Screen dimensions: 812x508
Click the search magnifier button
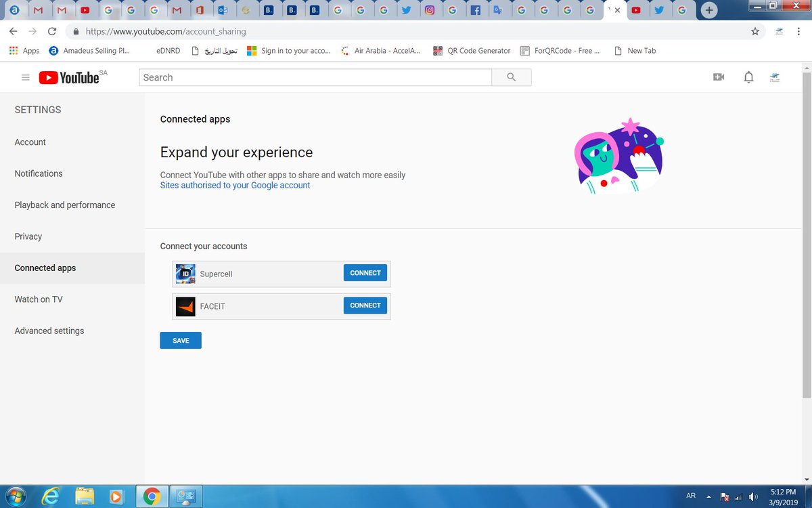click(x=512, y=77)
